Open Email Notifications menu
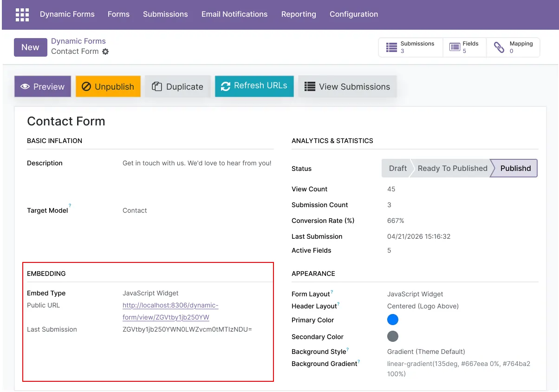The height and width of the screenshot is (392, 559). pos(234,14)
